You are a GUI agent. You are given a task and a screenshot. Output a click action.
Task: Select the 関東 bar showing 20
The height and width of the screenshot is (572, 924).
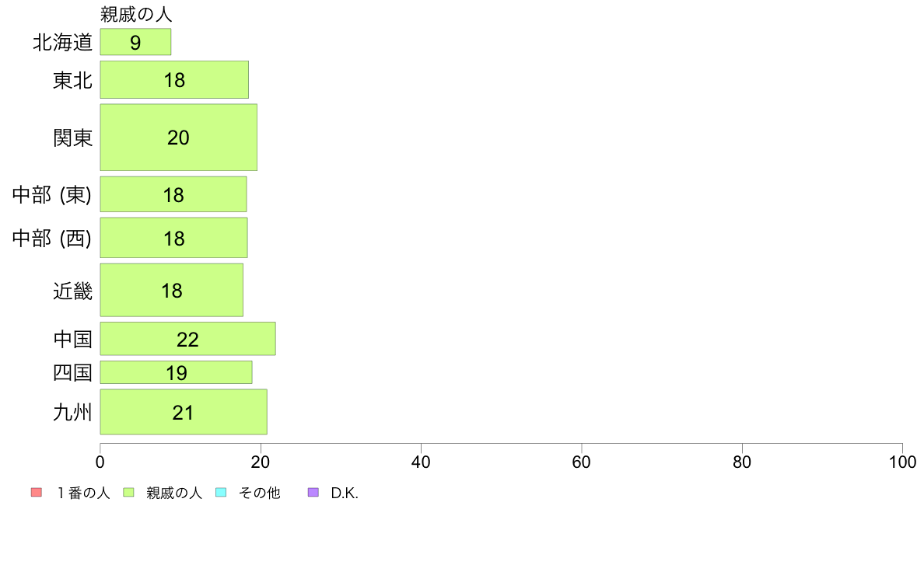click(x=179, y=138)
